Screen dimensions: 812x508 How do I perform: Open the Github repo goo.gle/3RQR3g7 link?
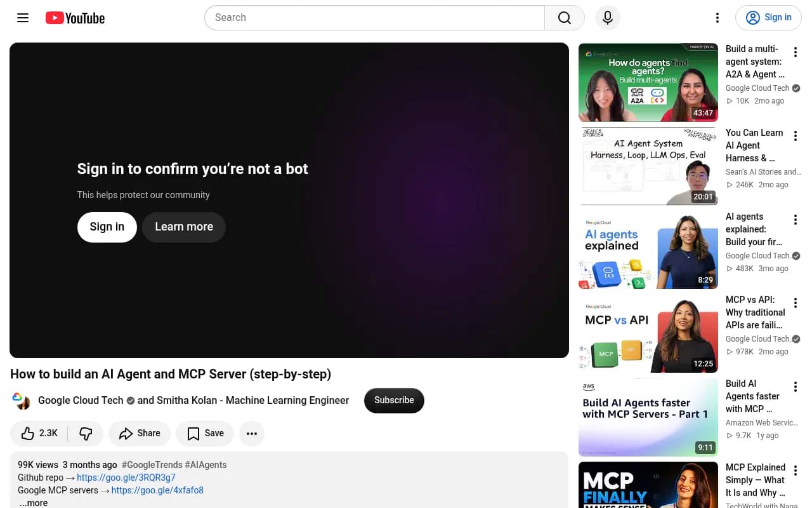point(126,478)
